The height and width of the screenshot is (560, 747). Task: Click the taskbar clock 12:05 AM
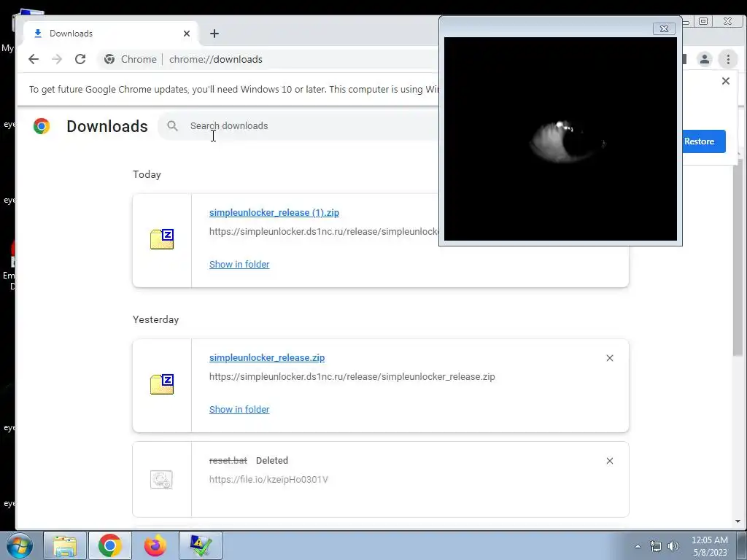point(709,540)
